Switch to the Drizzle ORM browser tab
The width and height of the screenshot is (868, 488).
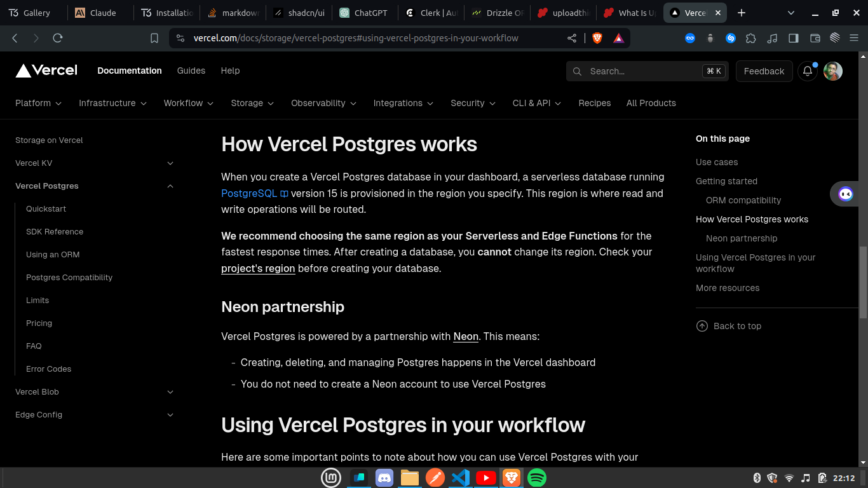click(497, 13)
